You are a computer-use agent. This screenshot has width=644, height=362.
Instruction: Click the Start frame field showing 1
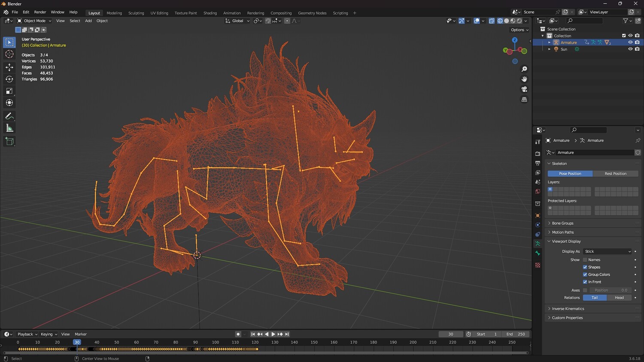click(x=487, y=334)
